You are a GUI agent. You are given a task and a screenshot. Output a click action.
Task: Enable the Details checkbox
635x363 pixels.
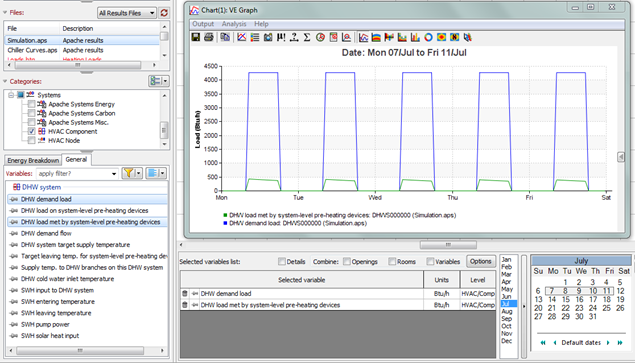(x=281, y=262)
